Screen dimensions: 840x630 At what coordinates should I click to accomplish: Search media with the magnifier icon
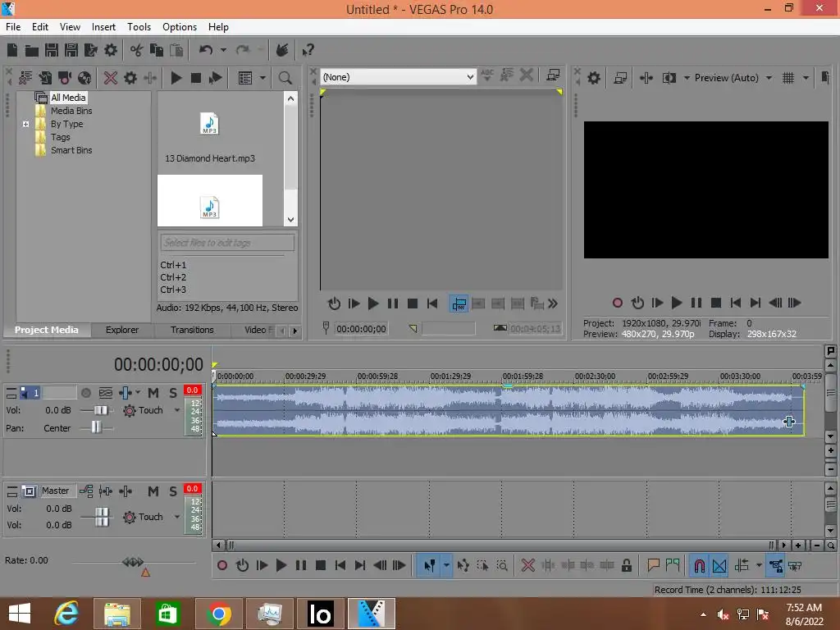click(x=285, y=78)
